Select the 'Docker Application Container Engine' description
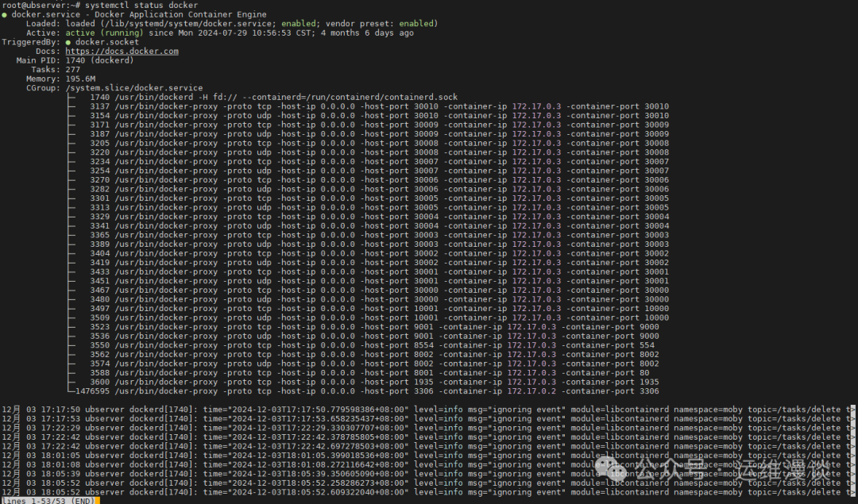The height and width of the screenshot is (504, 858). (x=180, y=15)
